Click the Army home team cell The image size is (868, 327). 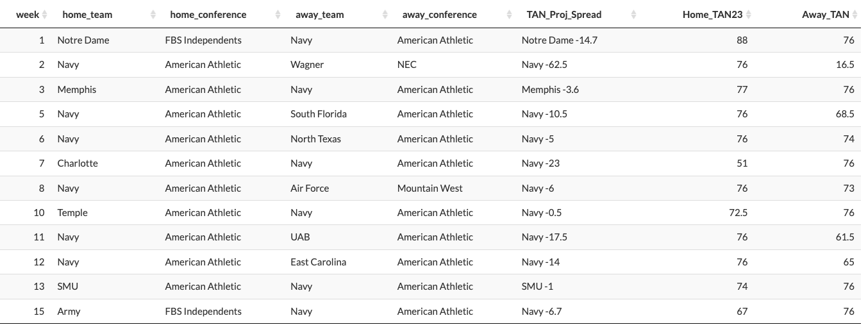click(x=69, y=312)
